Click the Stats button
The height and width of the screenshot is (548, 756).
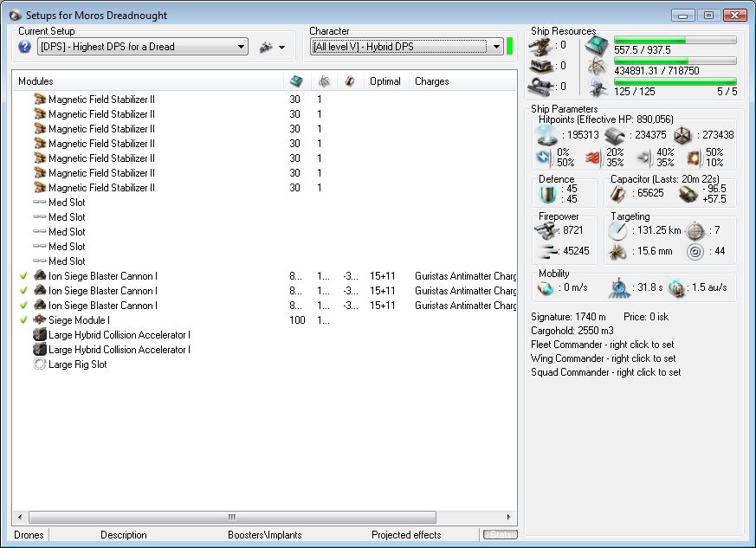501,534
